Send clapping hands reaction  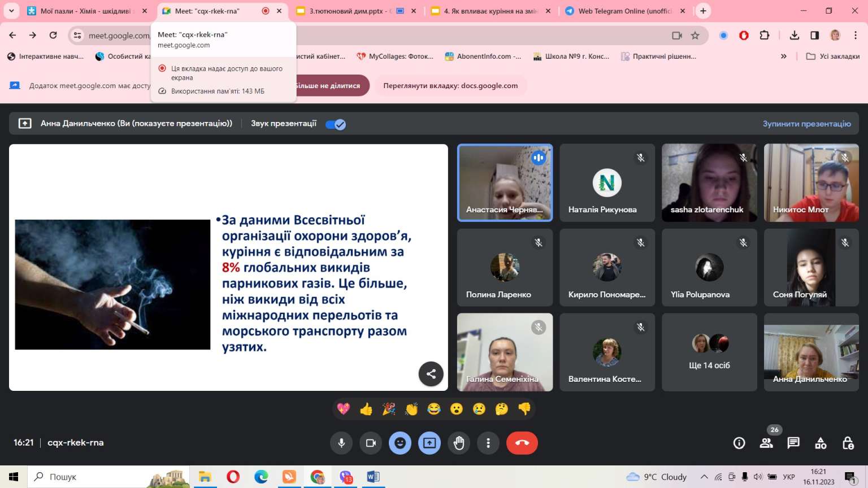click(411, 408)
